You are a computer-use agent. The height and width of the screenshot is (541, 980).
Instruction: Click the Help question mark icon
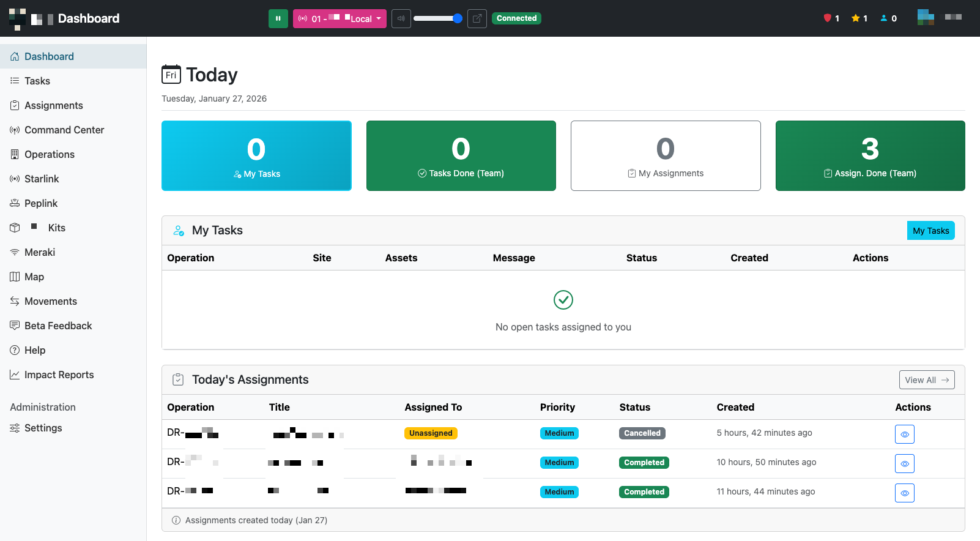15,350
